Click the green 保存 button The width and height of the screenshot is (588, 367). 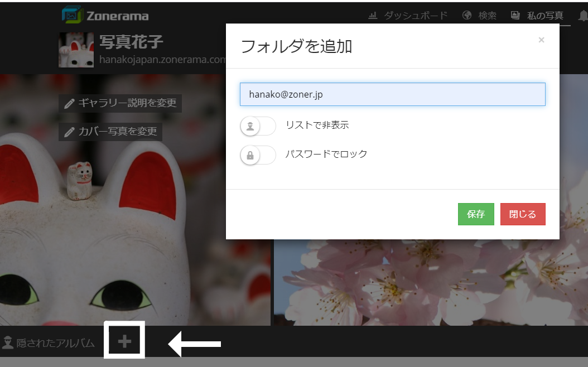[x=476, y=214]
